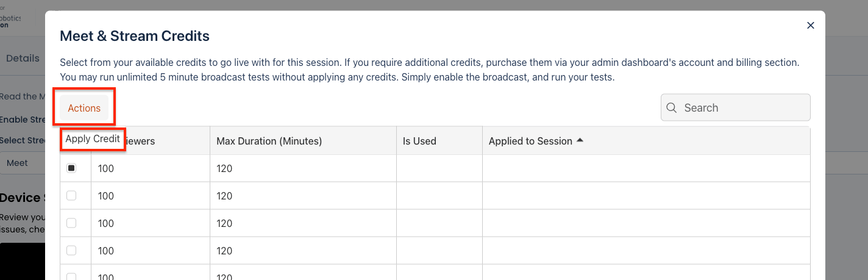Screen dimensions: 868x280
Task: Click the second row's 120 duration cell
Action: pyautogui.click(x=224, y=196)
